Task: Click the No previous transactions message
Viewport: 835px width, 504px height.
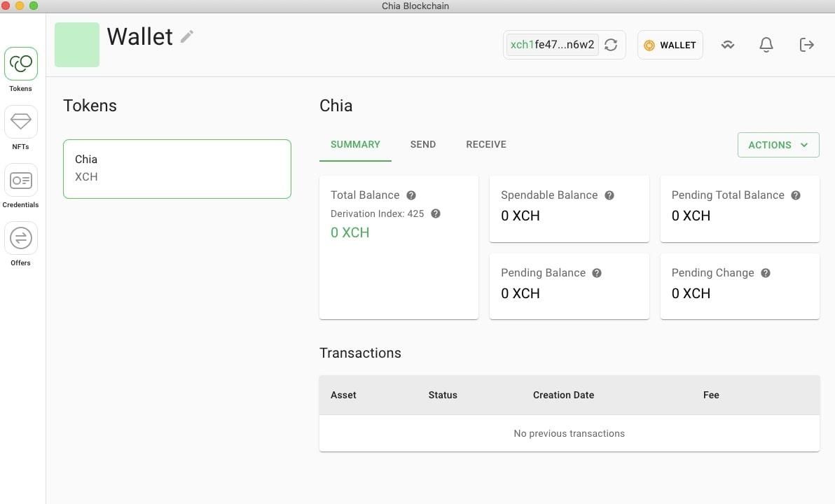Action: tap(570, 433)
